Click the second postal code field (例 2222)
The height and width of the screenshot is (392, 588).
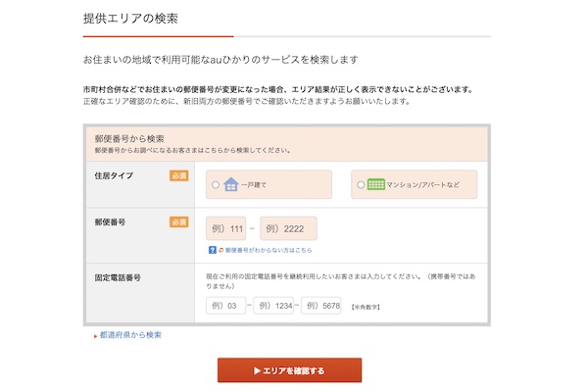(288, 228)
